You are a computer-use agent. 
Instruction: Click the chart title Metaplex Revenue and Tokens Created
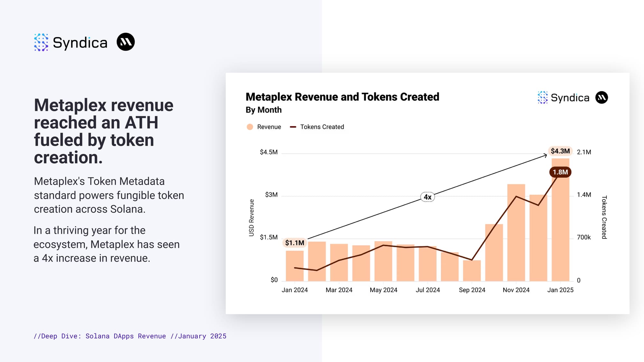click(342, 97)
